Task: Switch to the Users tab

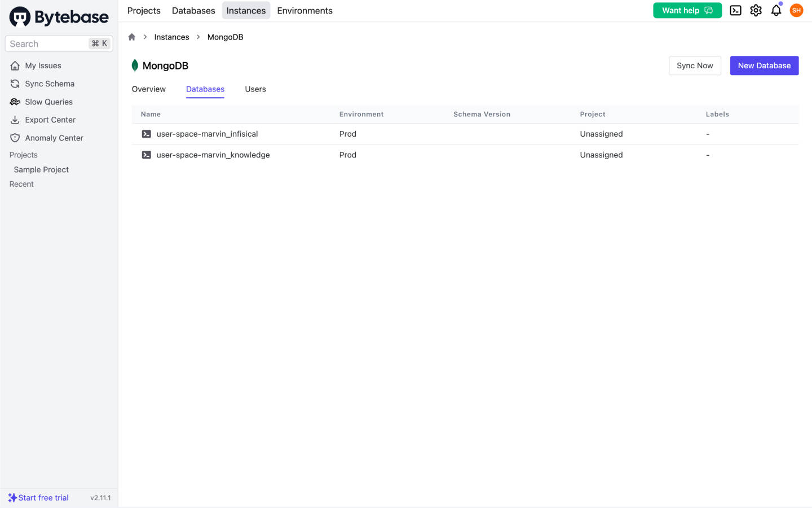Action: coord(255,89)
